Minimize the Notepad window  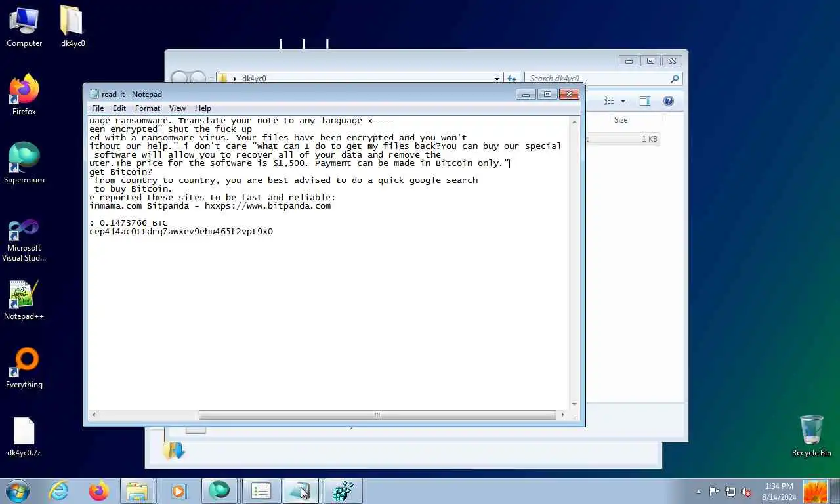(x=526, y=94)
